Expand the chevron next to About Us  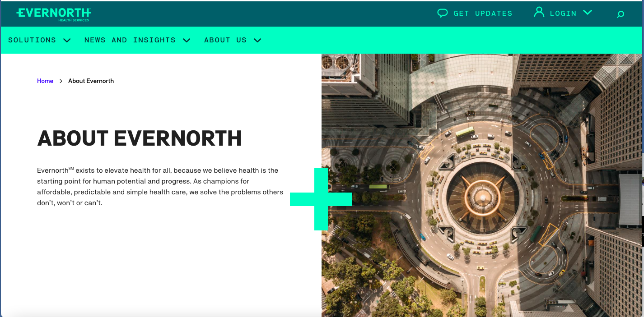[x=257, y=40]
